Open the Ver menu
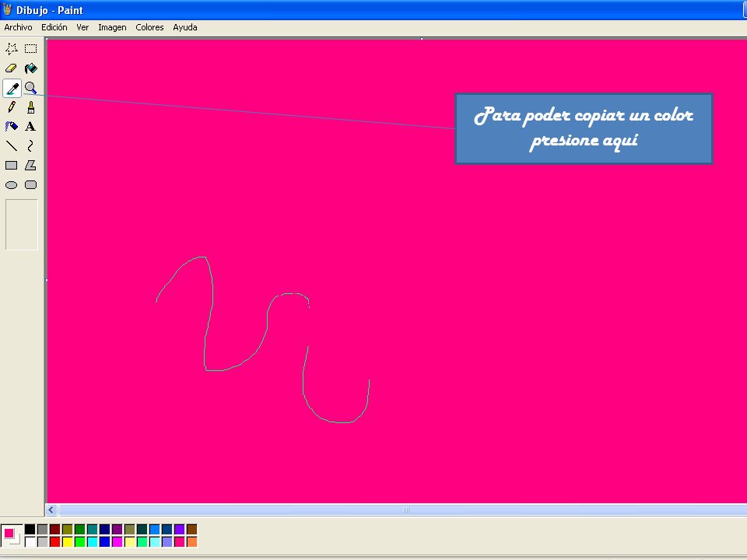The width and height of the screenshot is (747, 560). [82, 27]
